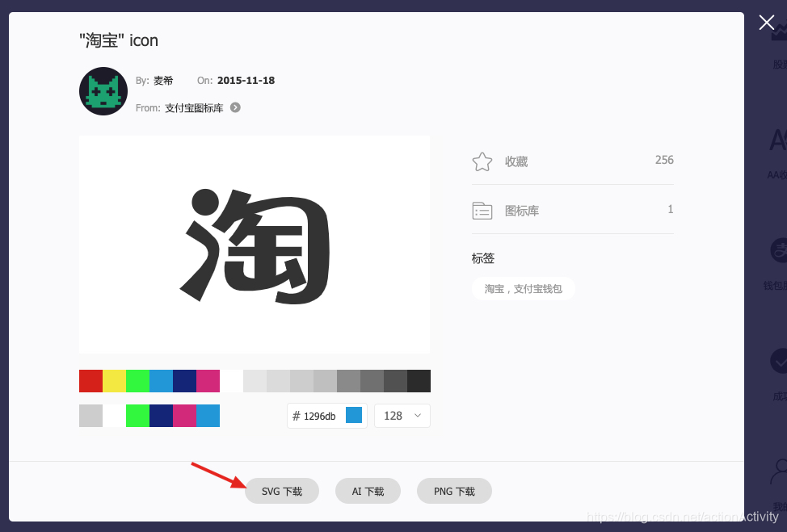Download the icon as PNG
This screenshot has height=532, width=787.
(454, 491)
